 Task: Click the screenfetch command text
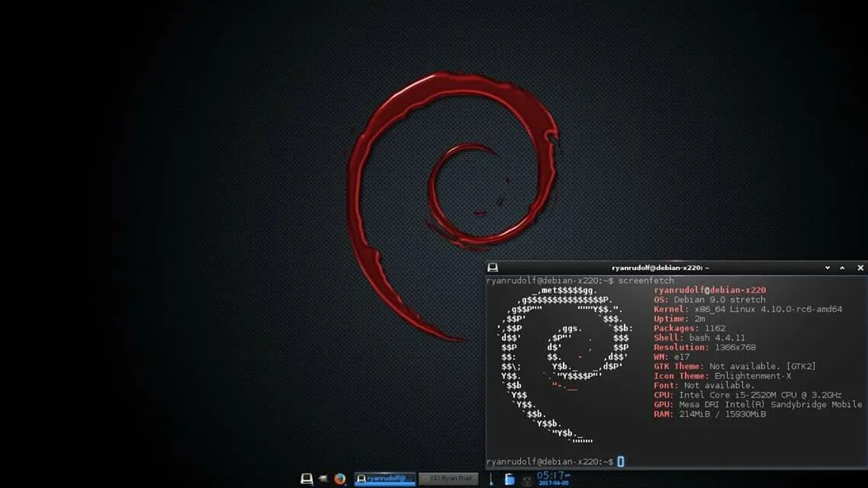pos(646,281)
